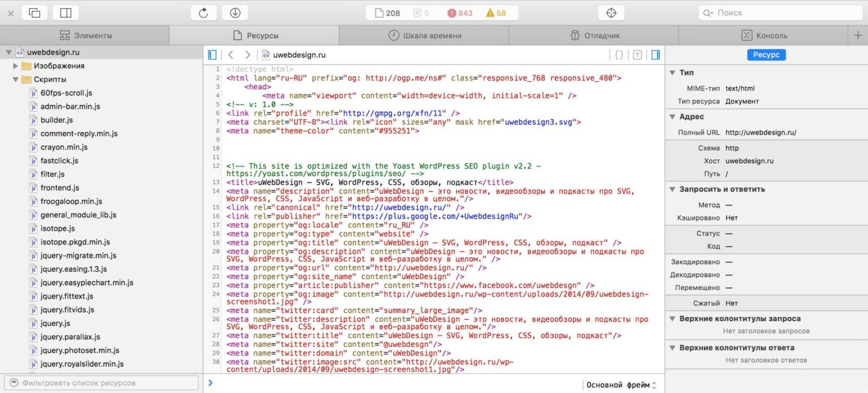Open jquery.fitvids.js script
Viewport: 868px width, 393px height.
(67, 310)
